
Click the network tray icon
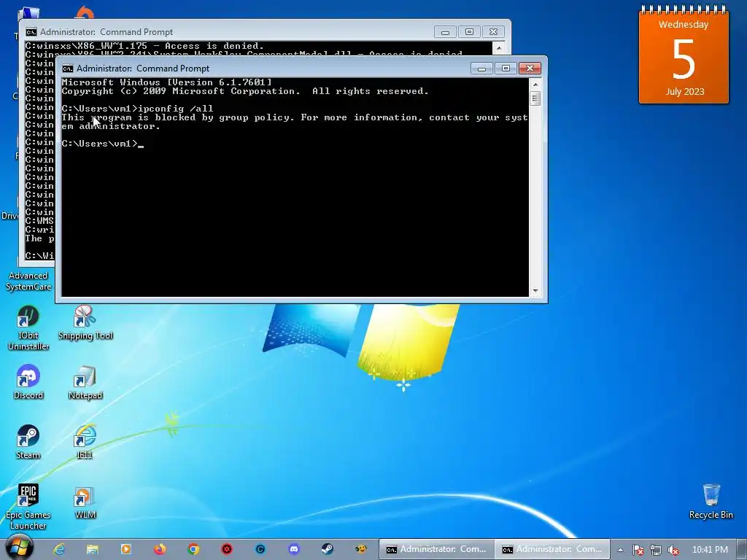(x=656, y=550)
